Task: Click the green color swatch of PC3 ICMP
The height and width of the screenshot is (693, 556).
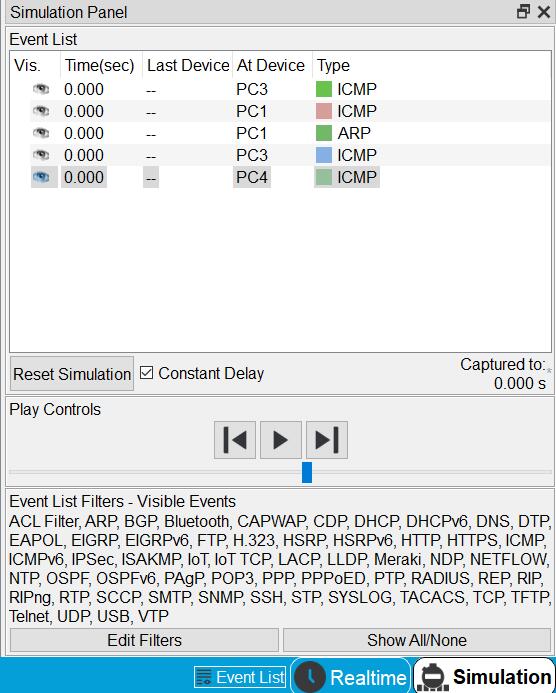Action: pos(324,89)
